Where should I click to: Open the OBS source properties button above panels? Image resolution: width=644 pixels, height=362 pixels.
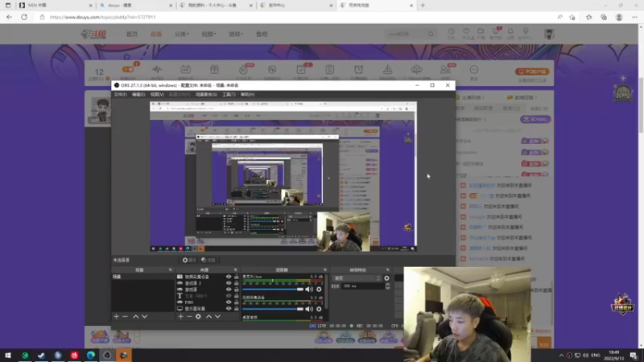189,260
